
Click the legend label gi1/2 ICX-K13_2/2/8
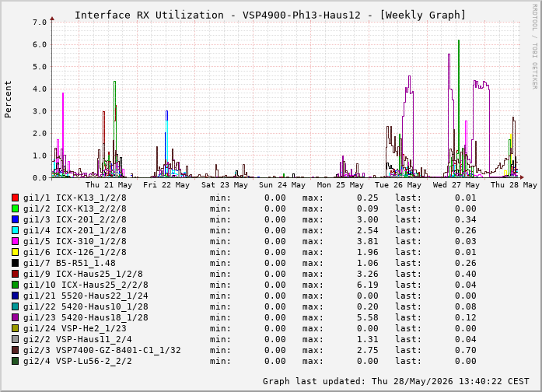[x=75, y=208]
